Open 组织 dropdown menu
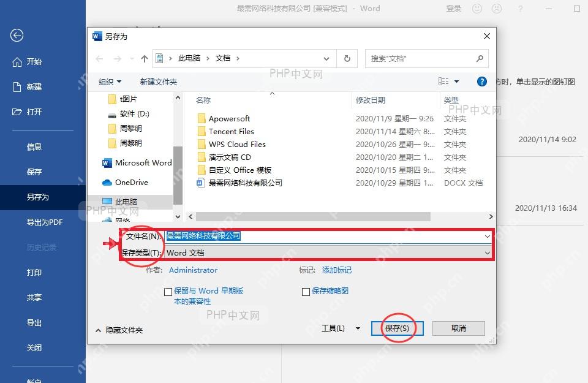Screen dimensions: 588x383 110,82
